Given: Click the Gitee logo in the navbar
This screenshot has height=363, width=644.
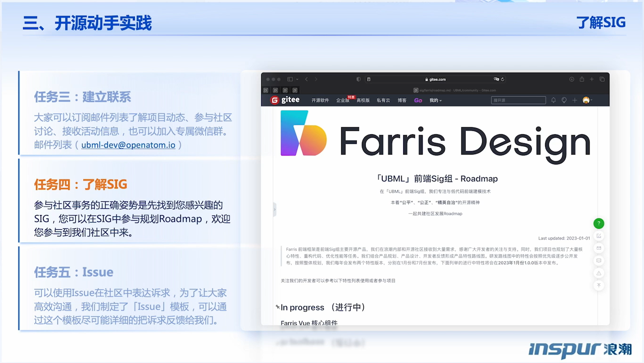Looking at the screenshot, I should (285, 100).
